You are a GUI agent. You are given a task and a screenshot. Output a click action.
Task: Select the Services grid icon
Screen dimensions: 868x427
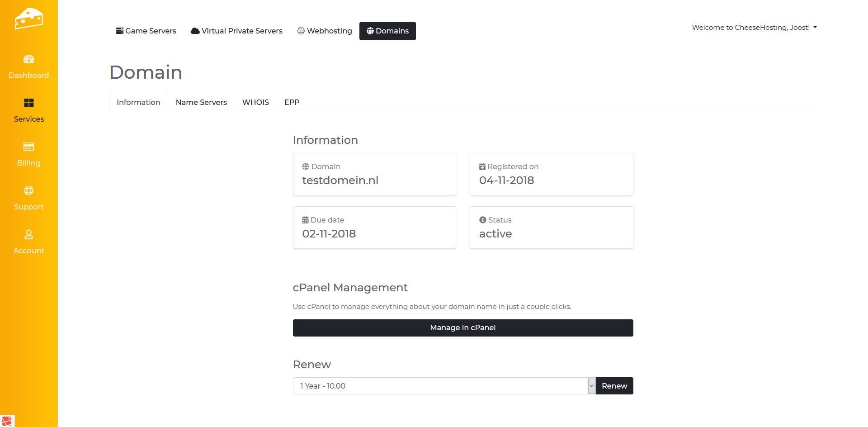(28, 103)
